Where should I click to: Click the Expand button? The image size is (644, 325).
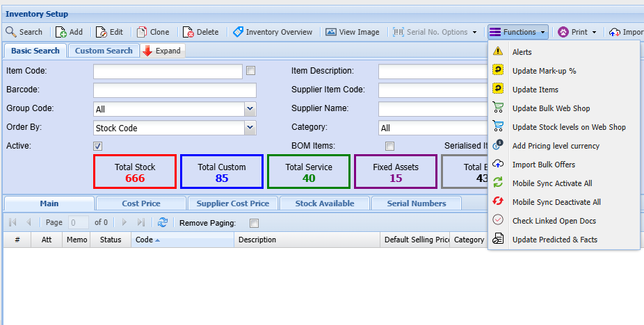pyautogui.click(x=162, y=51)
